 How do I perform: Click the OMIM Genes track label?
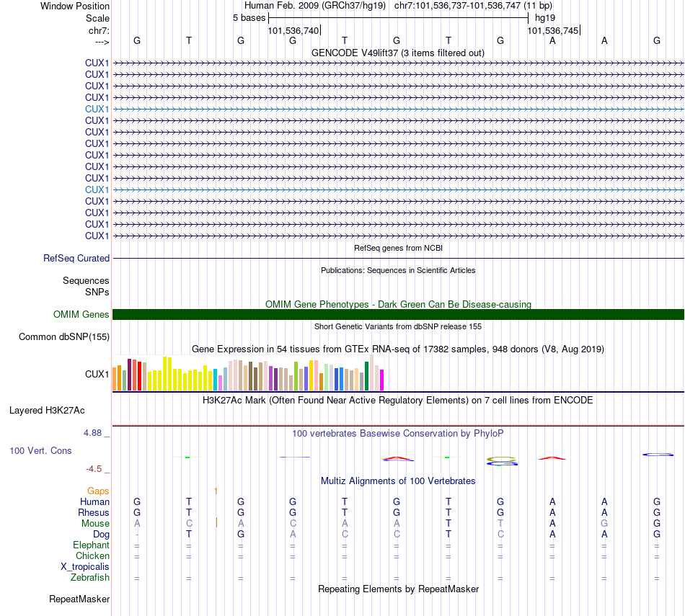(x=81, y=314)
